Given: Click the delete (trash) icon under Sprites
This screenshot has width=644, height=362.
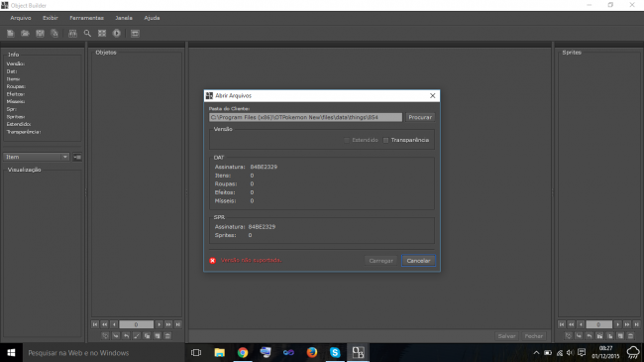Looking at the screenshot, I should 631,336.
